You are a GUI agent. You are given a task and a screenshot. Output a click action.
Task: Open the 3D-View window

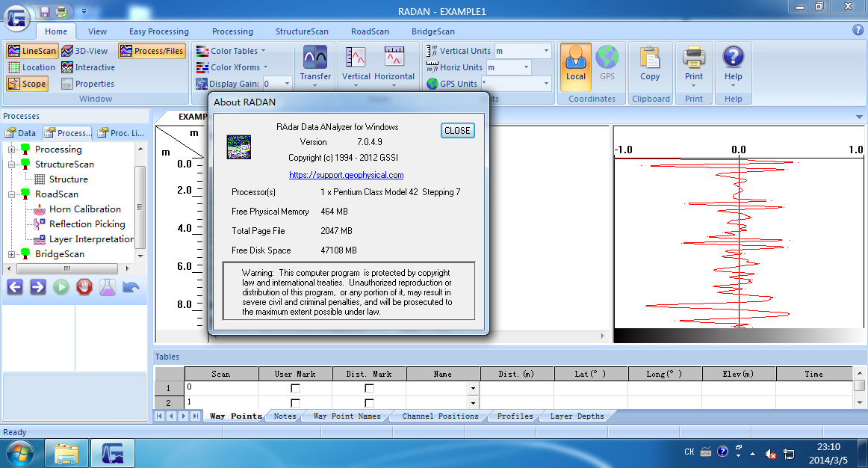84,51
